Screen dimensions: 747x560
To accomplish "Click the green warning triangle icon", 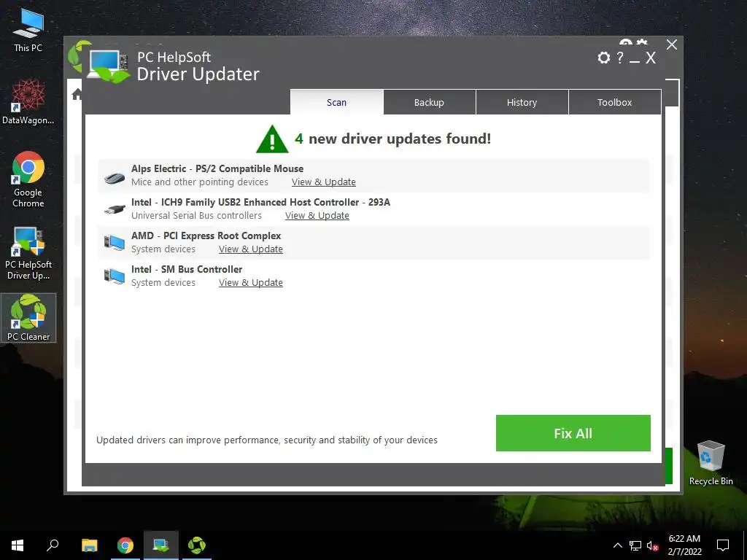I will tap(272, 139).
